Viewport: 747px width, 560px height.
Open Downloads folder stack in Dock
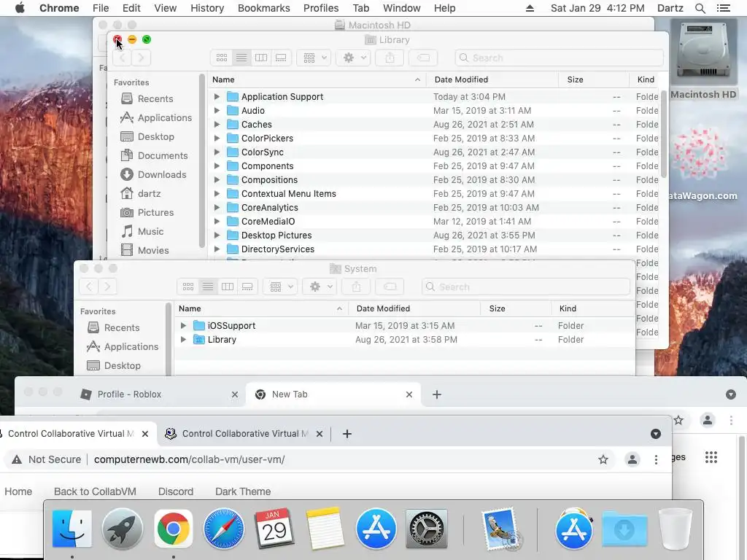point(624,529)
